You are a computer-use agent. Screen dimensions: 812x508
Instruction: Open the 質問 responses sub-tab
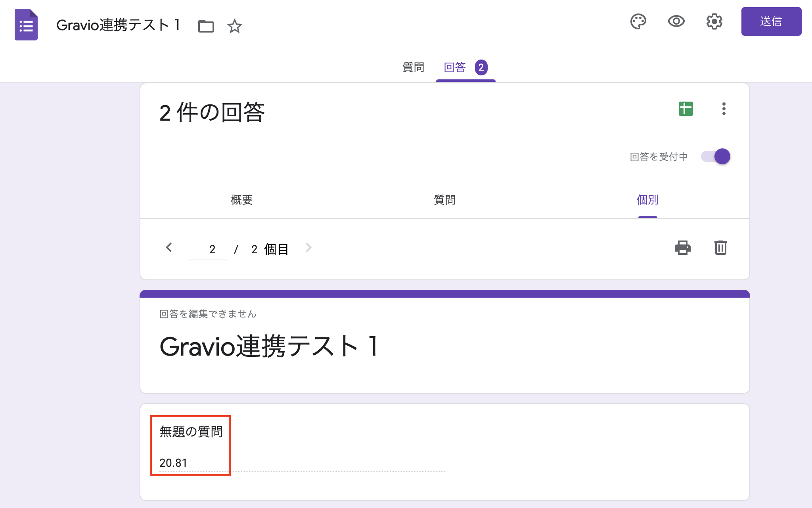tap(445, 200)
